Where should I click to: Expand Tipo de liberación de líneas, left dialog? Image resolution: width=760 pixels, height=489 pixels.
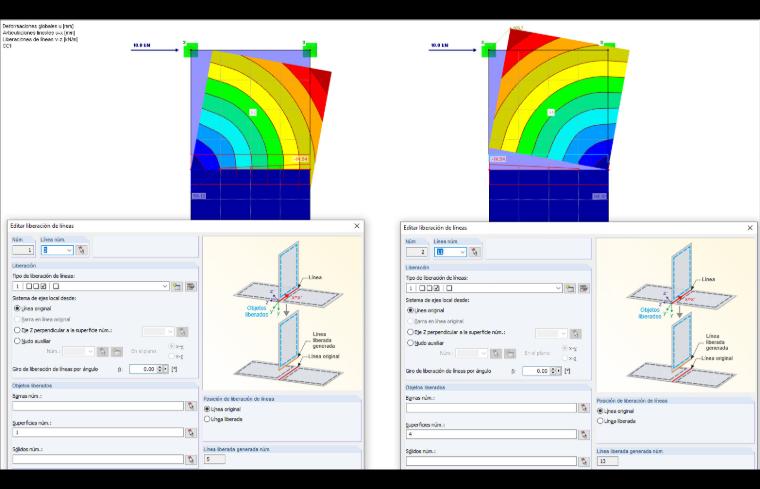pyautogui.click(x=165, y=286)
